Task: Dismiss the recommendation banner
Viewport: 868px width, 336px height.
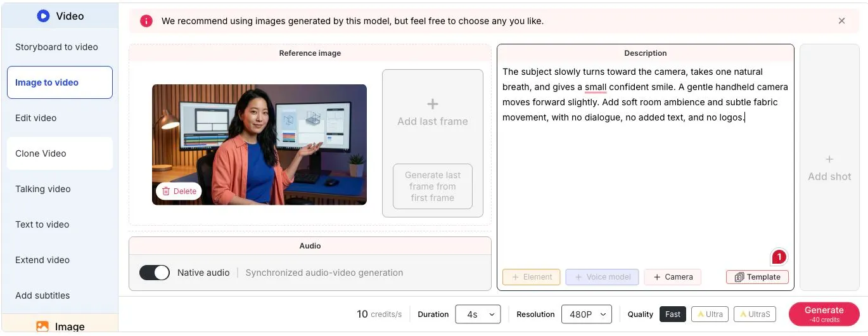Action: click(841, 21)
